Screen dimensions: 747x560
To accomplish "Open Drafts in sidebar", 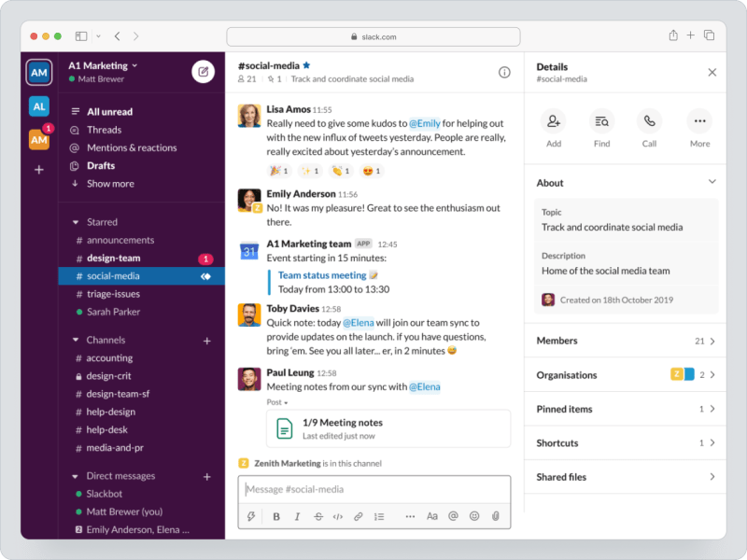I will tap(101, 166).
